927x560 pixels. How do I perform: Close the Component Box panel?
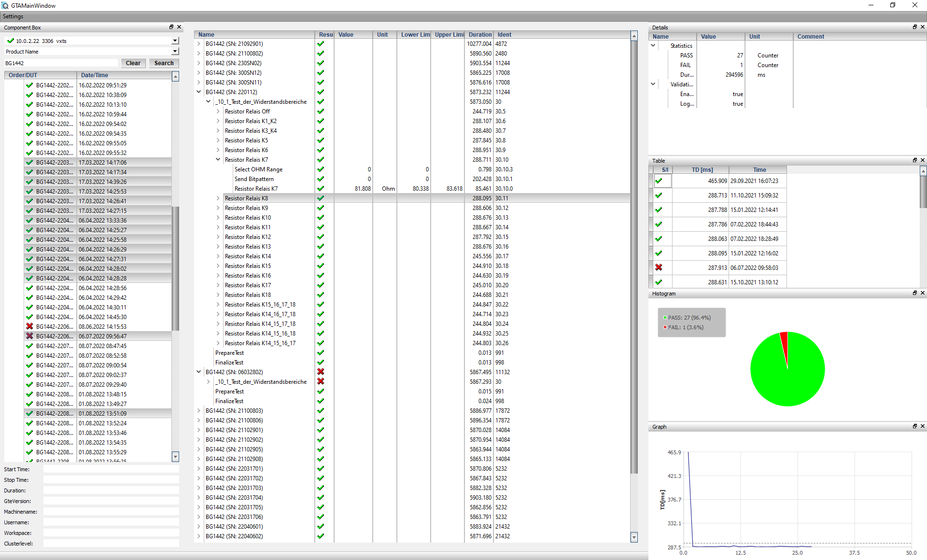click(179, 27)
